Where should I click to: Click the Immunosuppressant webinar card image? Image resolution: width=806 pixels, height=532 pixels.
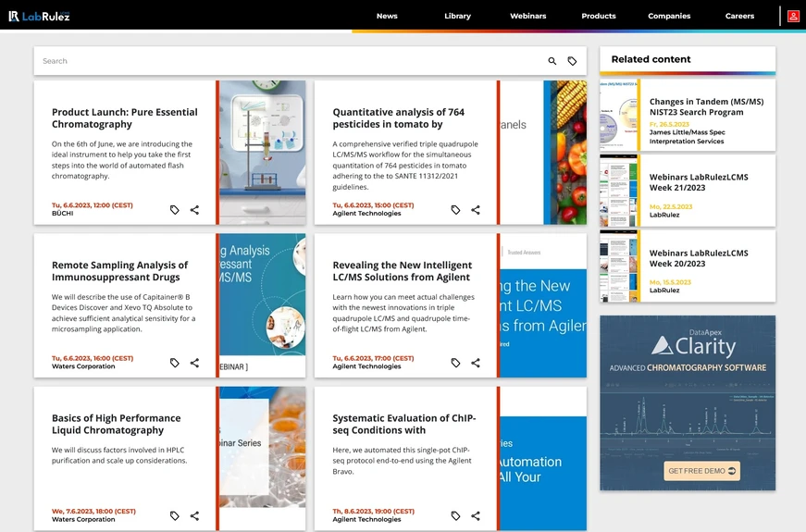click(x=263, y=305)
